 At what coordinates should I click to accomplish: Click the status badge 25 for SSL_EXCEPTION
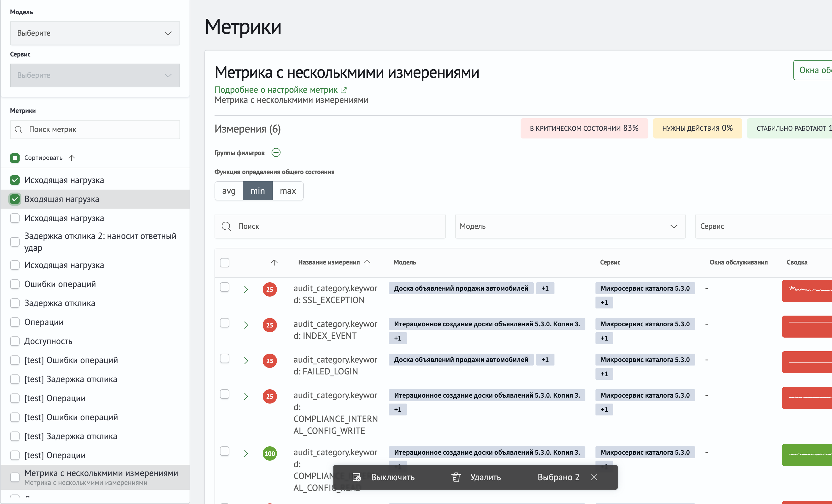tap(270, 289)
